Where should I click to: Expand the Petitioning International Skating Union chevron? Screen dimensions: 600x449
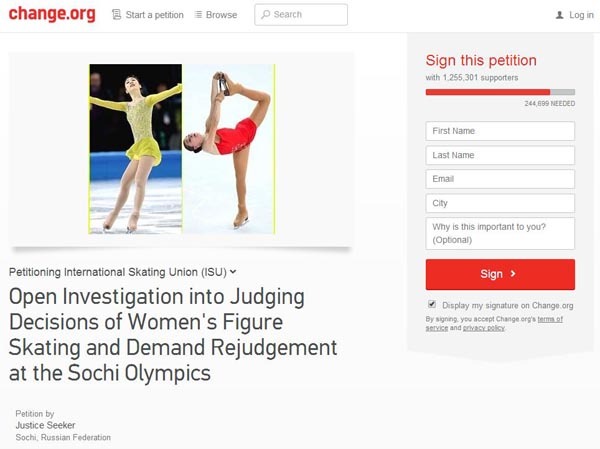(233, 272)
